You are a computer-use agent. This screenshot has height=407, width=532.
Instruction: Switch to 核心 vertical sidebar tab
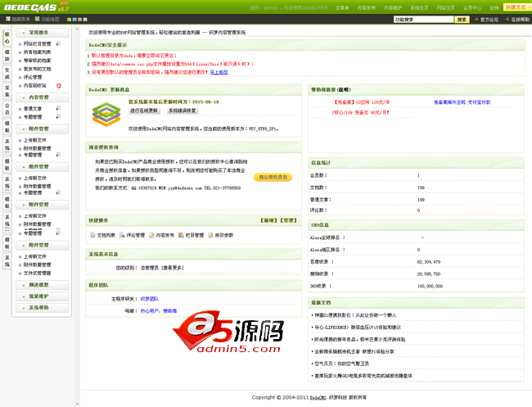click(x=7, y=38)
